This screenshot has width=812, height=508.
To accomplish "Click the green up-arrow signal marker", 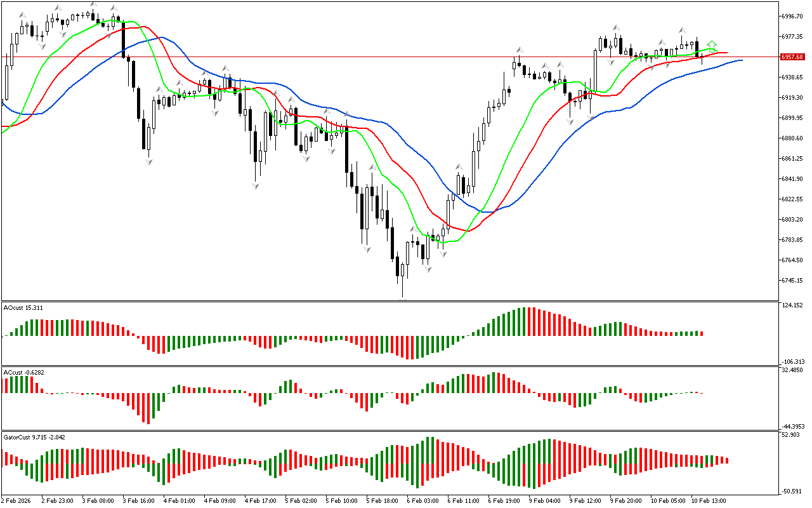I will 712,45.
